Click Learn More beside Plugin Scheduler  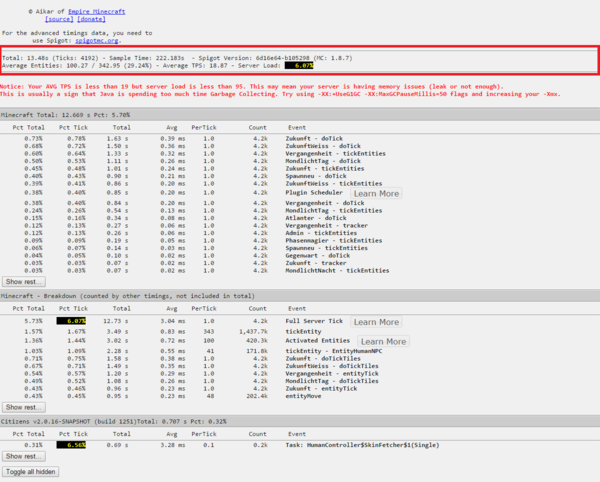376,194
